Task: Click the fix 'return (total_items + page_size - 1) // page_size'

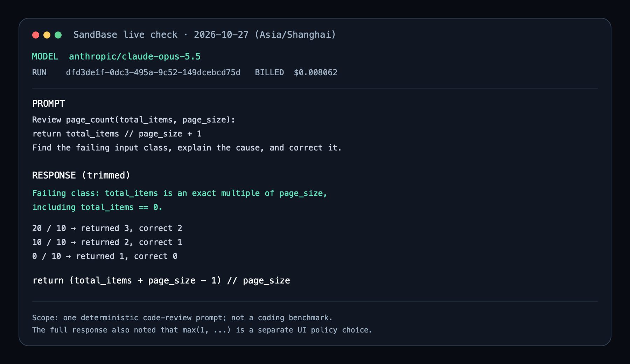Action: (161, 281)
